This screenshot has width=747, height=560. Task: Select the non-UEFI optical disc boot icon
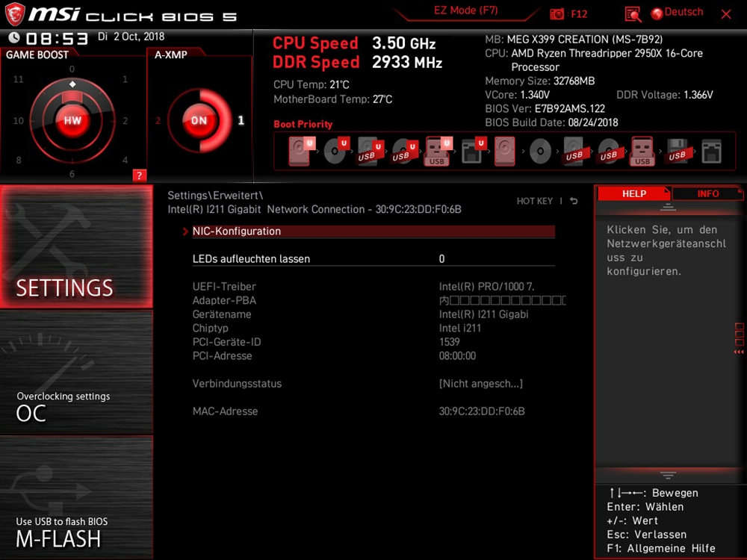[540, 152]
